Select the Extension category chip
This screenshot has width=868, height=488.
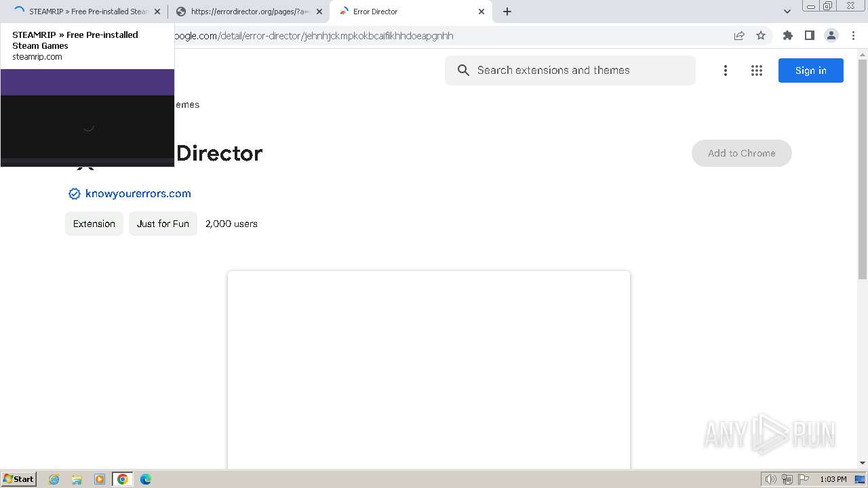pyautogui.click(x=94, y=224)
